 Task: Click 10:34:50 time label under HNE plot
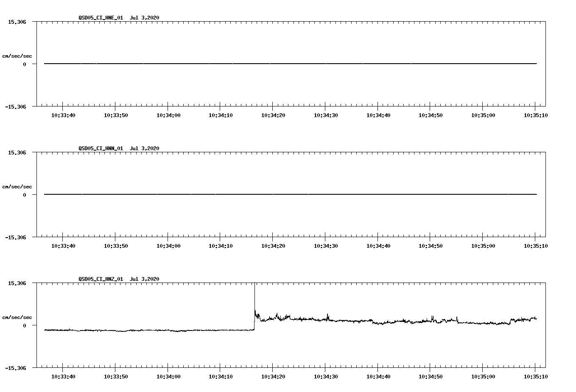tap(430, 115)
